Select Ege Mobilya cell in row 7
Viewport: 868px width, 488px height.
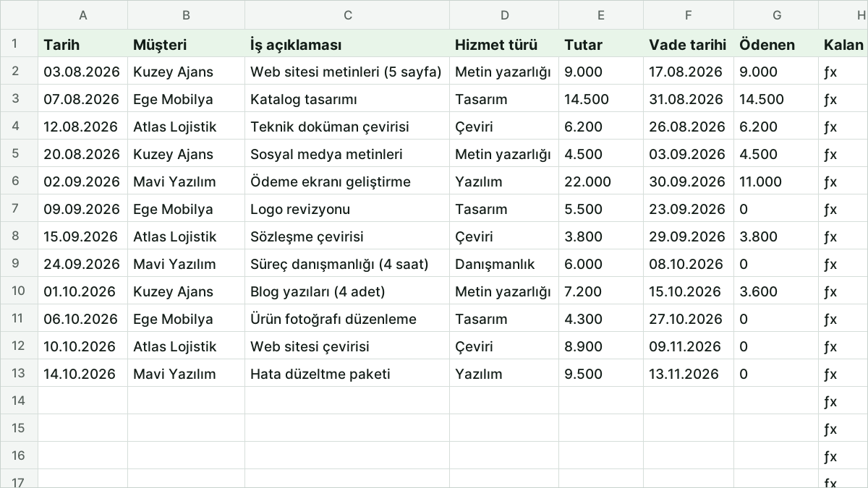pyautogui.click(x=187, y=209)
